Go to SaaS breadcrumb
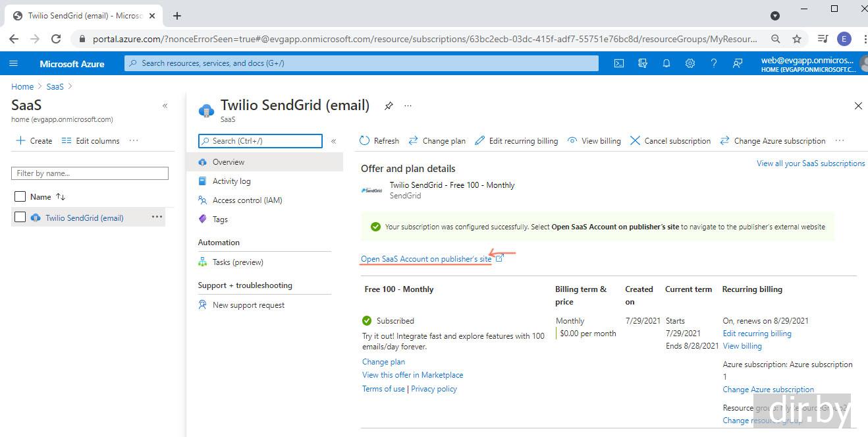 [55, 86]
